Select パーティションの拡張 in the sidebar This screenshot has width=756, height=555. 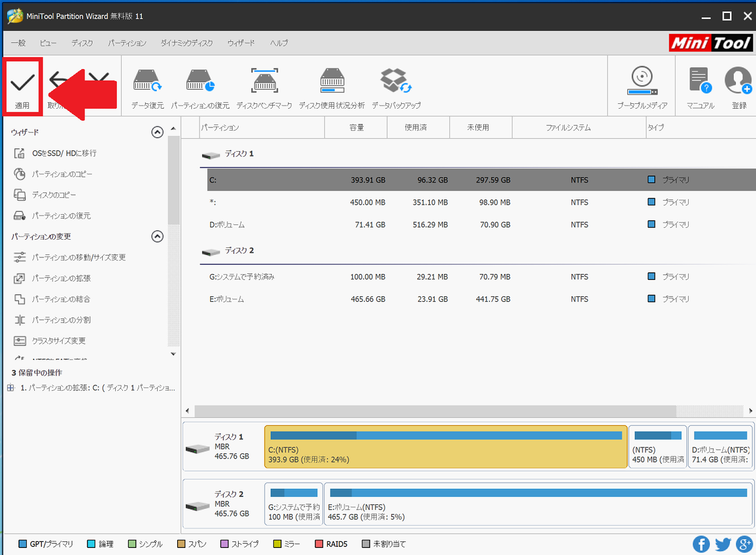pyautogui.click(x=52, y=278)
